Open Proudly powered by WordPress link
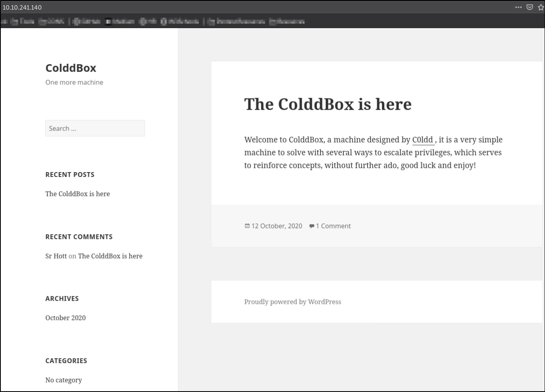Image resolution: width=545 pixels, height=392 pixels. 293,302
